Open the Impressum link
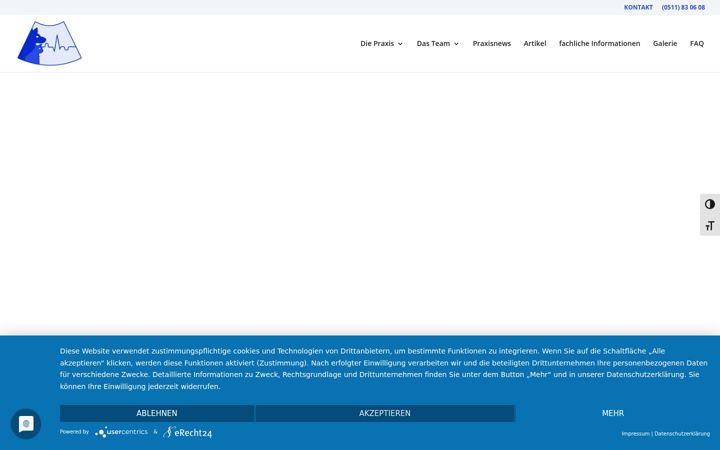720x450 pixels. (x=636, y=433)
